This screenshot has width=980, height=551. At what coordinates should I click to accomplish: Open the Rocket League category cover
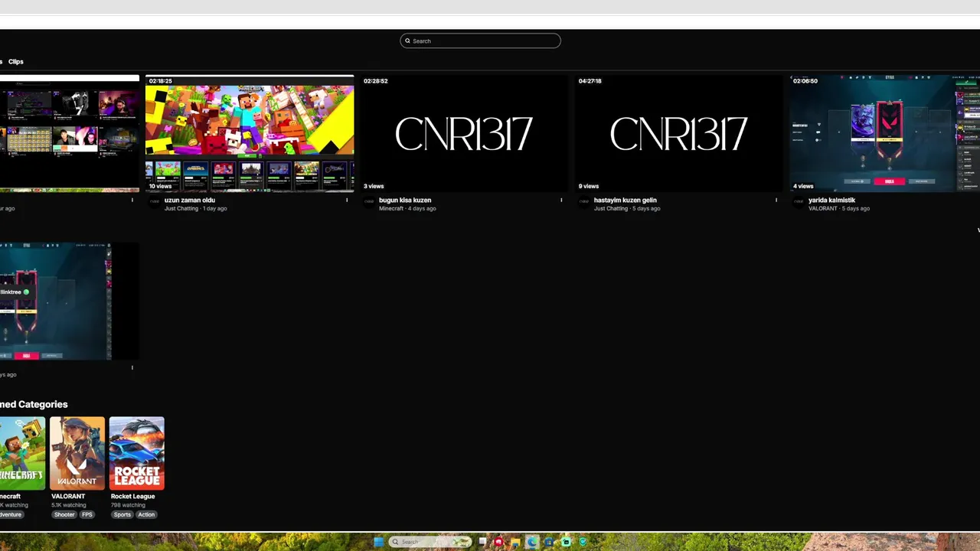point(136,453)
